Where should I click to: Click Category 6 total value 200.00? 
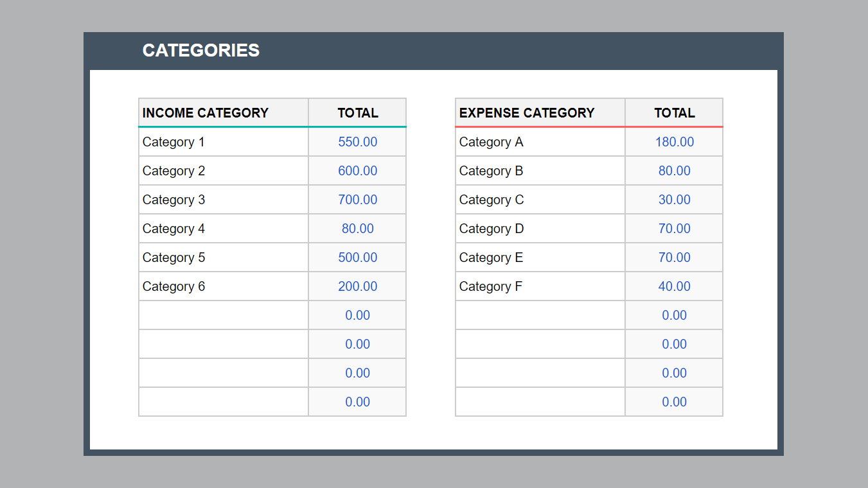pos(357,286)
